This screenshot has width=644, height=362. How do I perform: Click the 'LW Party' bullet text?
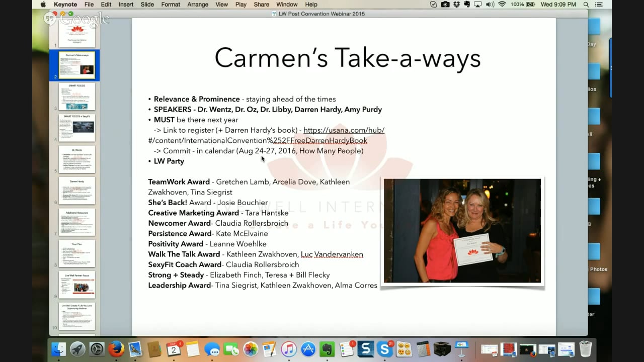click(x=169, y=161)
